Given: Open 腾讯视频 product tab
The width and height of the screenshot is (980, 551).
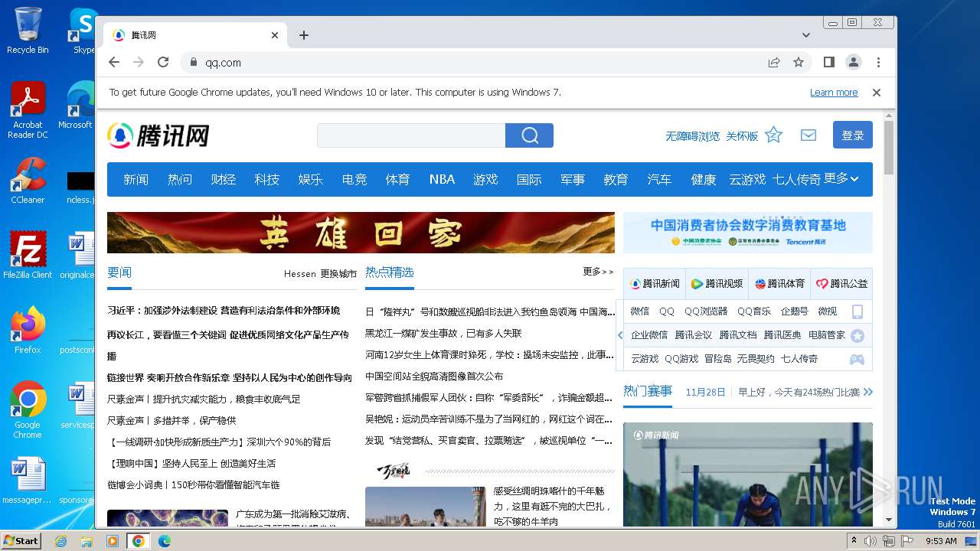Looking at the screenshot, I should coord(717,284).
